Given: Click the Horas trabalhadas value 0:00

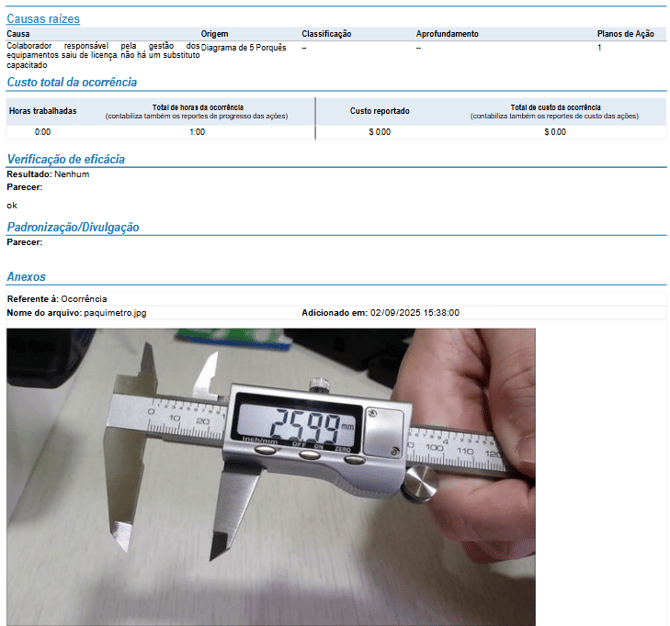Looking at the screenshot, I should (x=42, y=132).
